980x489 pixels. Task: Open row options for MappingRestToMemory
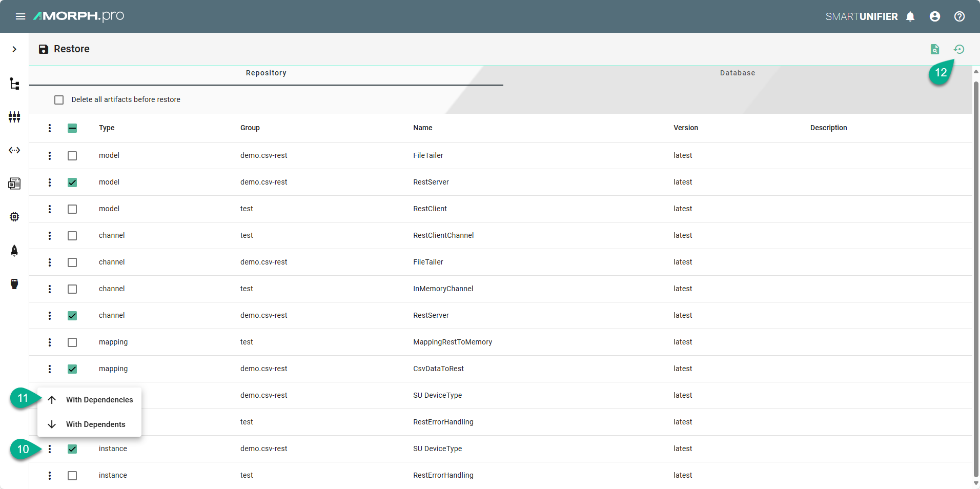[x=50, y=342]
